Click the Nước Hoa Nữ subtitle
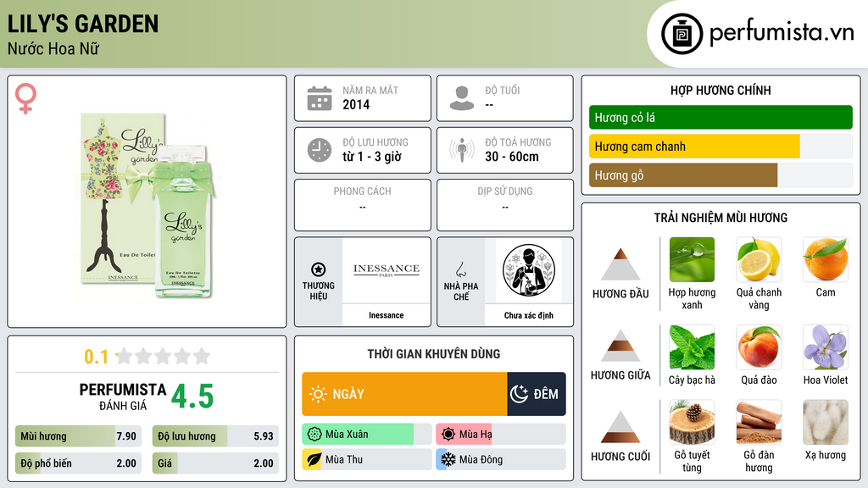Image resolution: width=868 pixels, height=488 pixels. click(x=53, y=48)
